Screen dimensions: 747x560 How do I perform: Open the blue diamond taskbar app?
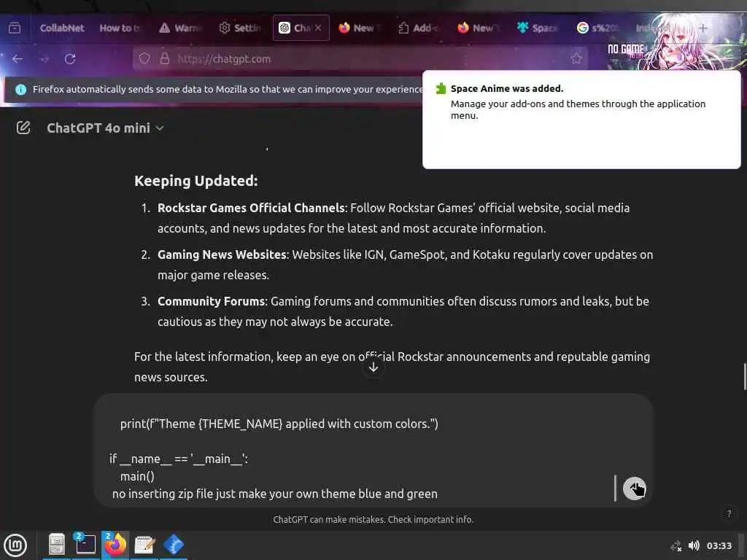click(x=174, y=544)
